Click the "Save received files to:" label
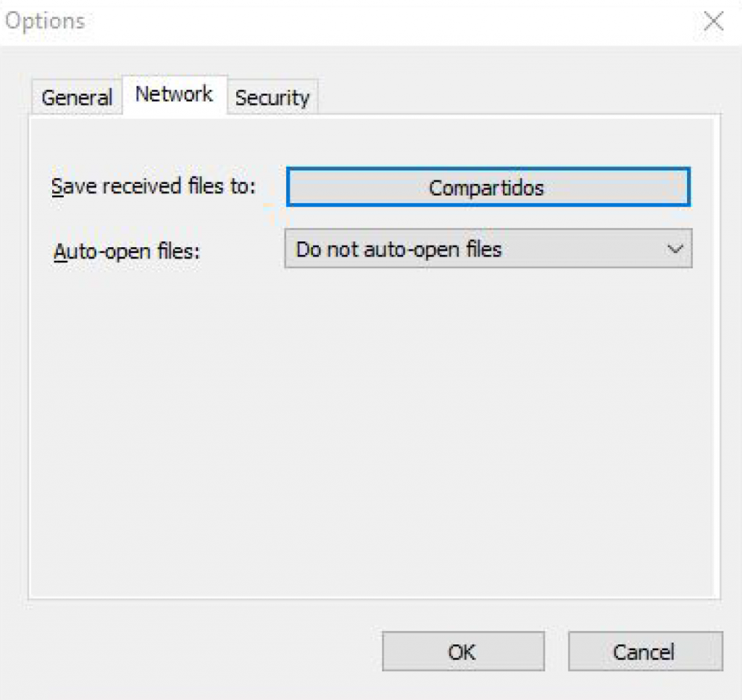 (x=154, y=186)
